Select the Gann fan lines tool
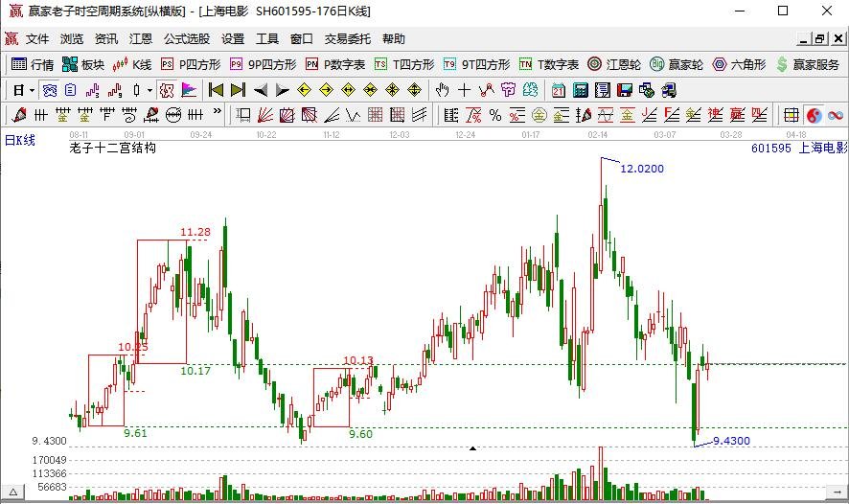This screenshot has width=849, height=504. click(264, 115)
